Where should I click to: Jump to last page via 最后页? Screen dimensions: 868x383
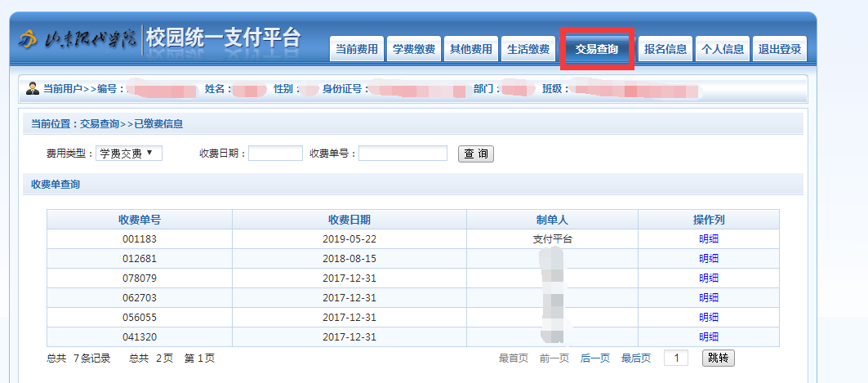pos(636,359)
